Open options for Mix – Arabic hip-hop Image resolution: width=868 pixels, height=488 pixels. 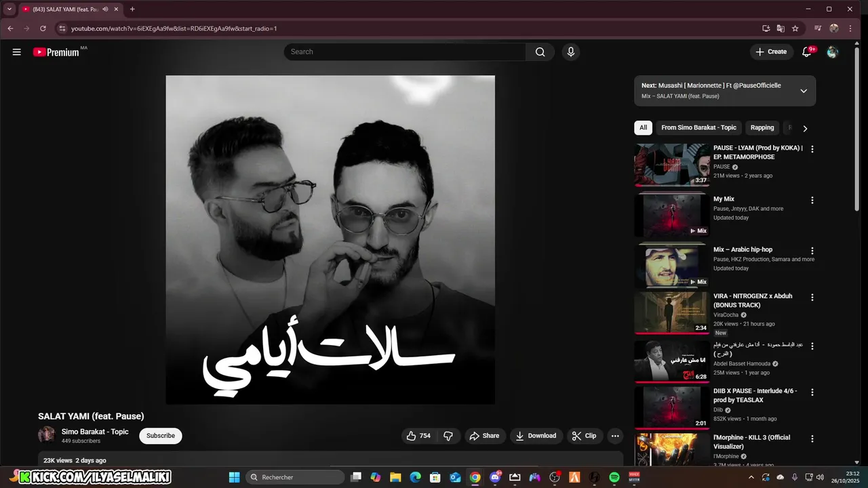812,251
